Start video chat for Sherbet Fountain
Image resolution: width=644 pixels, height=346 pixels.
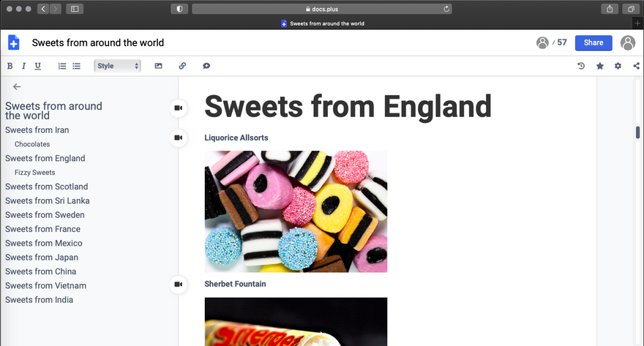tap(179, 284)
